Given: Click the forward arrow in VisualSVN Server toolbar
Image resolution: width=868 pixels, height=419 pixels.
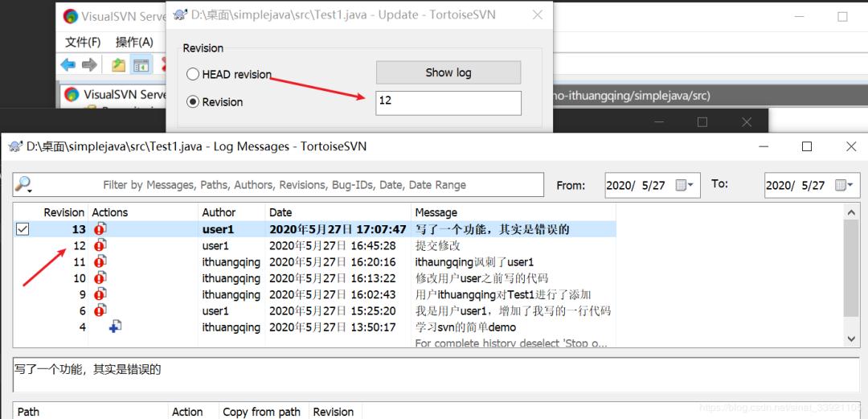Looking at the screenshot, I should 89,65.
